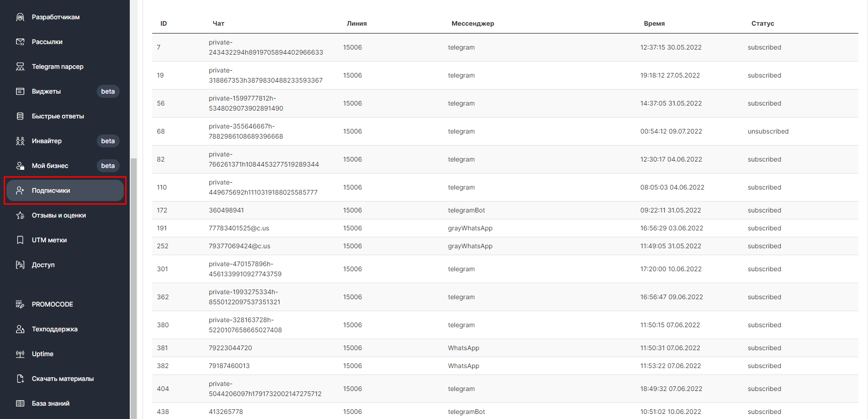Open База знаний knowledge base
Viewport: 868px width, 419px height.
(50, 403)
